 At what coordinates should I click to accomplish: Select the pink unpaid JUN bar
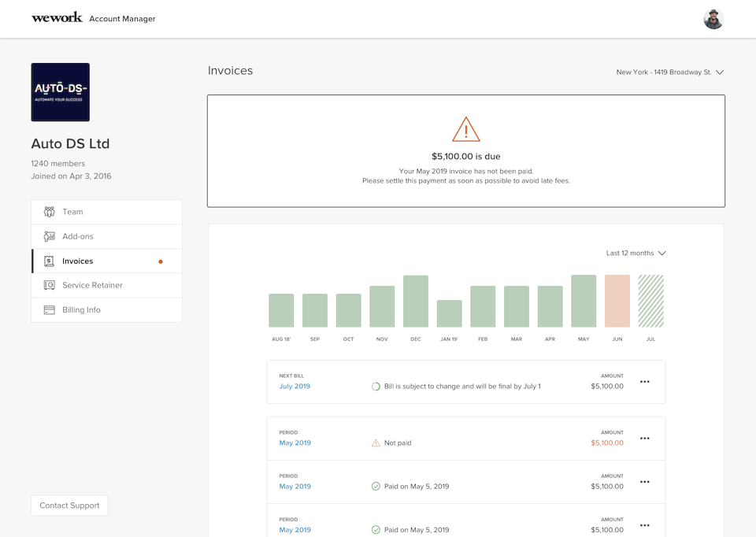pyautogui.click(x=617, y=302)
